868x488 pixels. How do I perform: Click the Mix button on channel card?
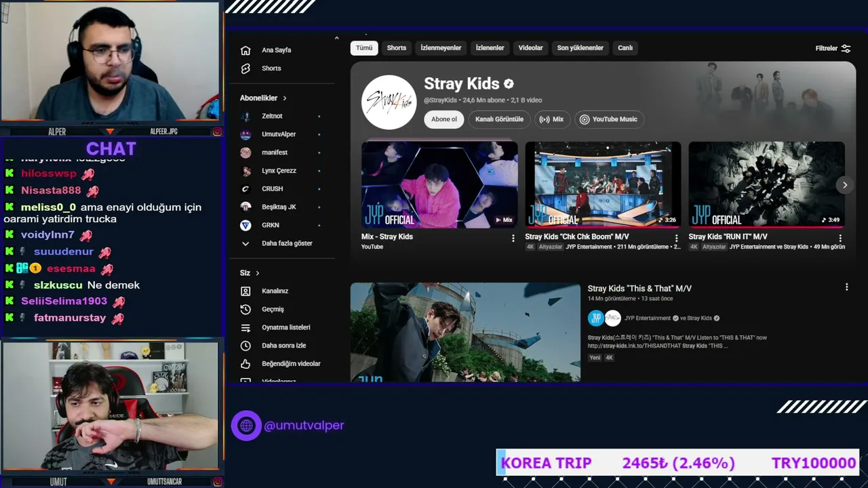click(x=551, y=119)
